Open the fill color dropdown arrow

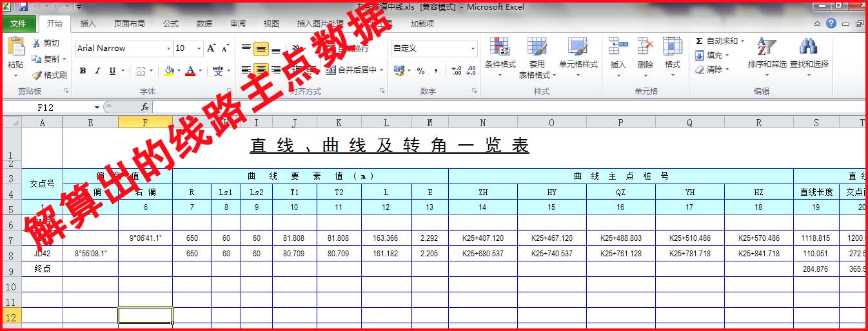tap(179, 71)
